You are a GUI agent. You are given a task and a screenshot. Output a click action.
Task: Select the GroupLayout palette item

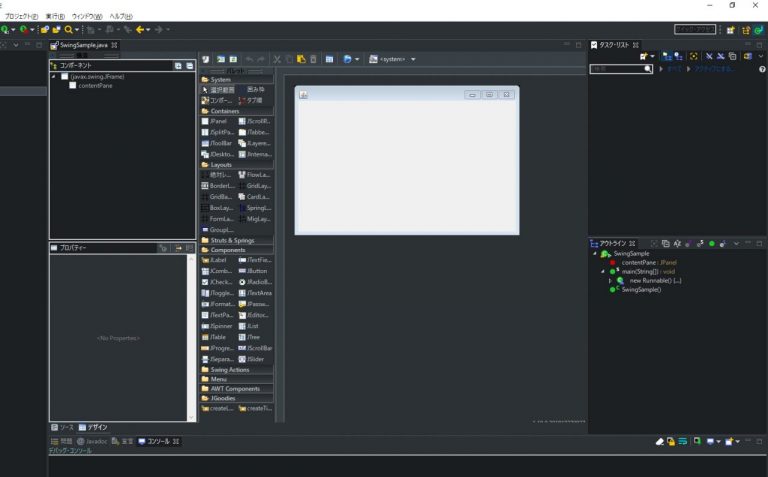[x=217, y=230]
